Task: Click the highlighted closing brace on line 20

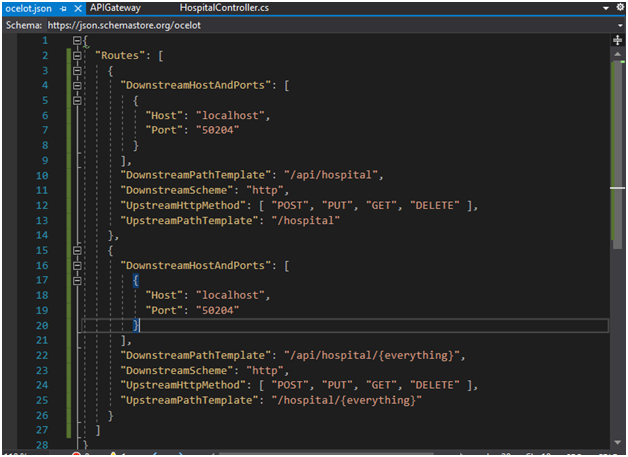Action: tap(136, 325)
